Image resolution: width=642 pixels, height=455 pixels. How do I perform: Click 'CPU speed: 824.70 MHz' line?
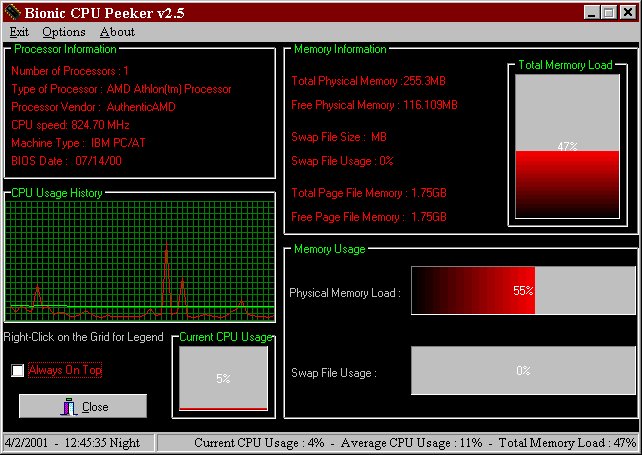tap(70, 125)
